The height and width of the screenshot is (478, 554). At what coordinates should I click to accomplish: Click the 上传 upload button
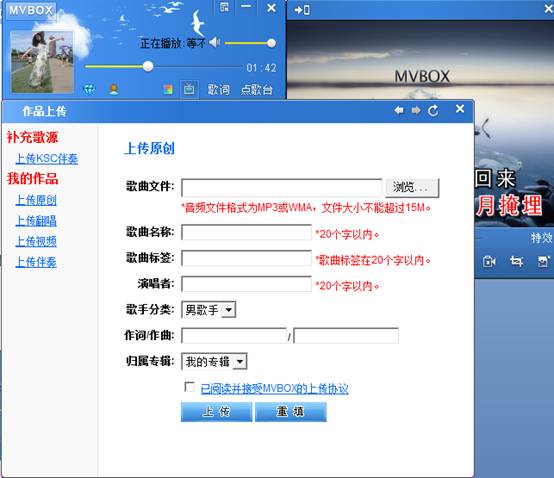click(217, 412)
